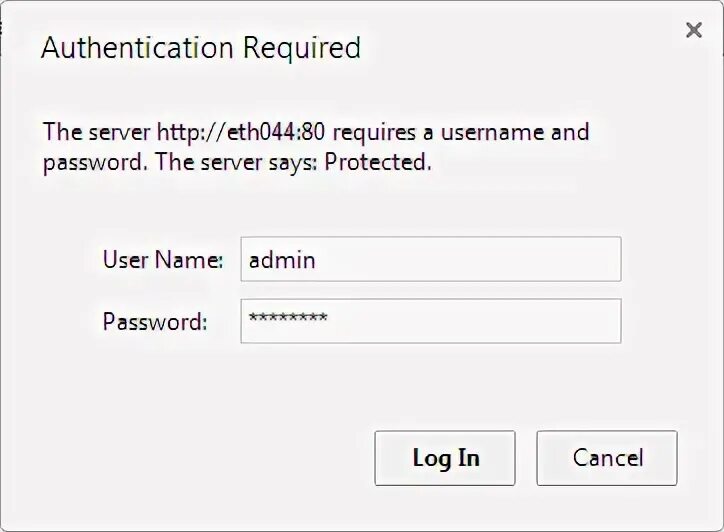Image resolution: width=724 pixels, height=532 pixels.
Task: Click the masked password asterisks
Action: coord(288,320)
